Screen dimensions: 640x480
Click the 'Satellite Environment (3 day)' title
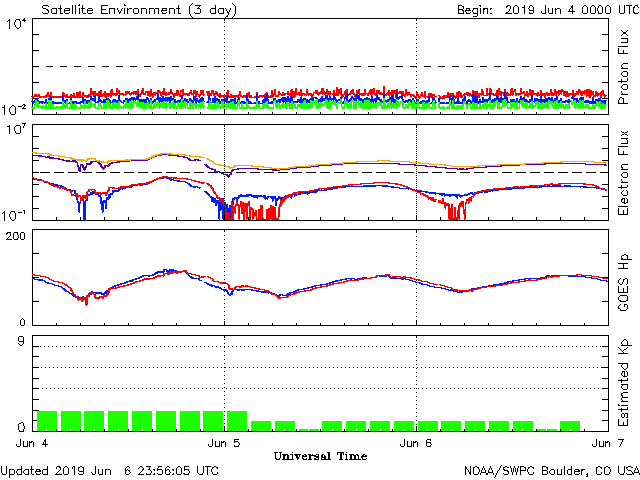click(139, 10)
